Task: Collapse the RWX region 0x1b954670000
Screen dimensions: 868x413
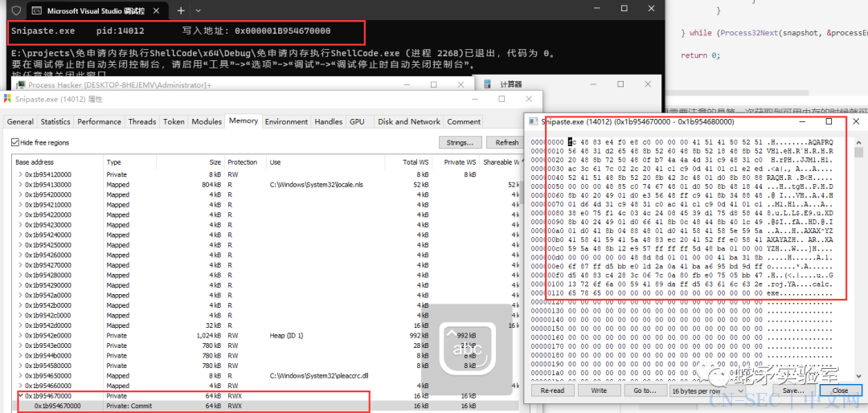Action: [x=20, y=395]
